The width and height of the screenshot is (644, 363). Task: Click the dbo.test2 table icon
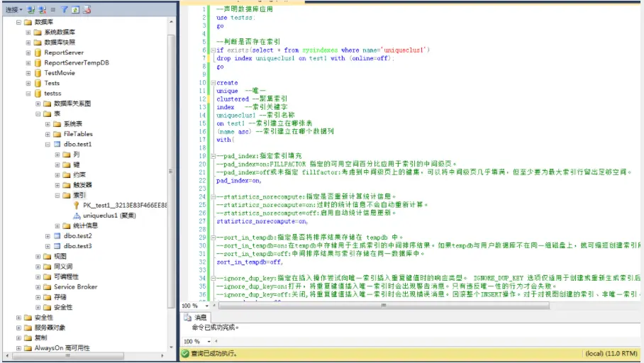[x=57, y=236]
